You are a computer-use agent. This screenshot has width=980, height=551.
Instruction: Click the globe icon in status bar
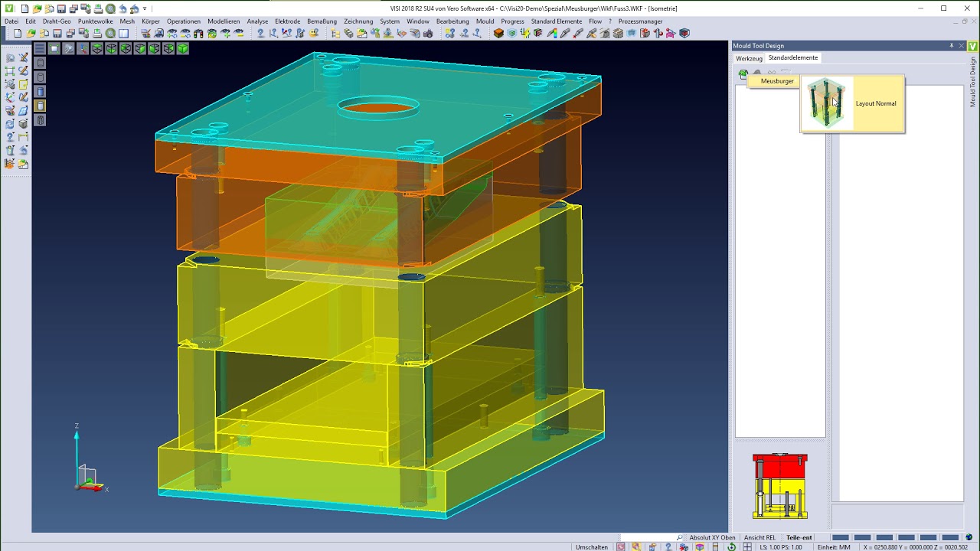(969, 537)
